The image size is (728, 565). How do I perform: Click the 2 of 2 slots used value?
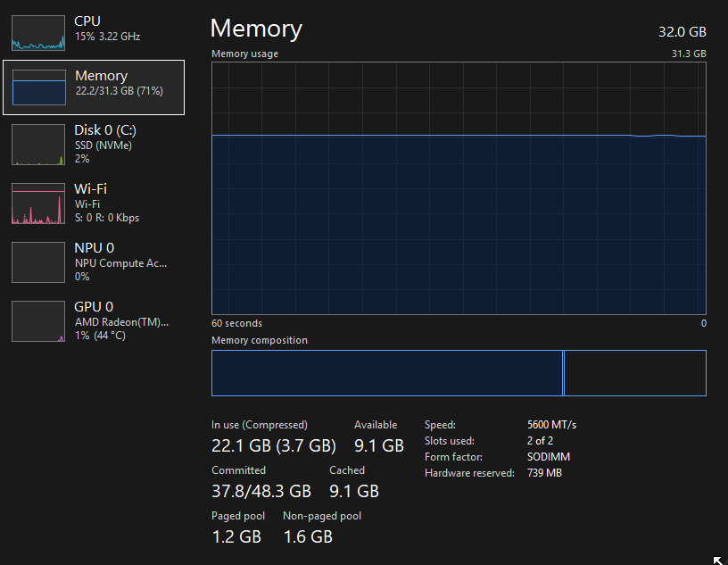(540, 441)
